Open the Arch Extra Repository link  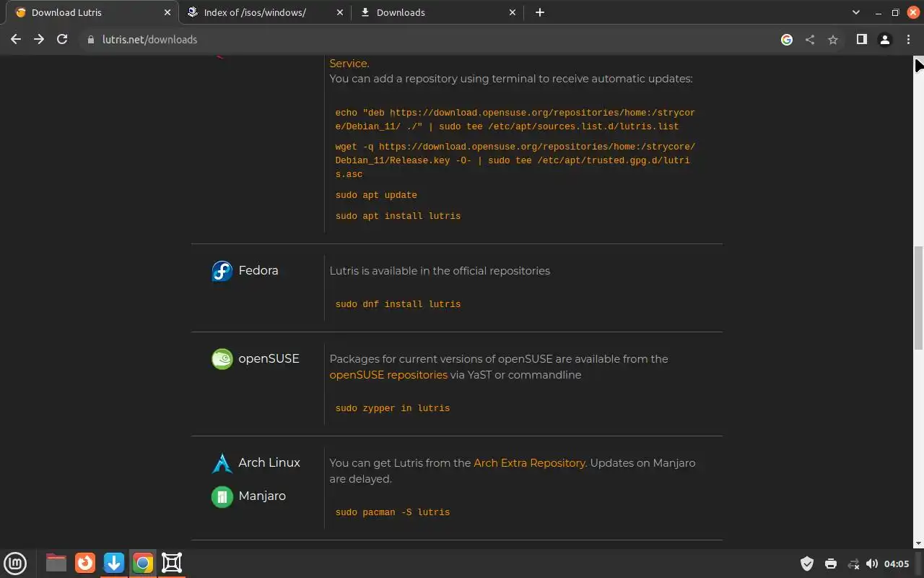tap(529, 463)
